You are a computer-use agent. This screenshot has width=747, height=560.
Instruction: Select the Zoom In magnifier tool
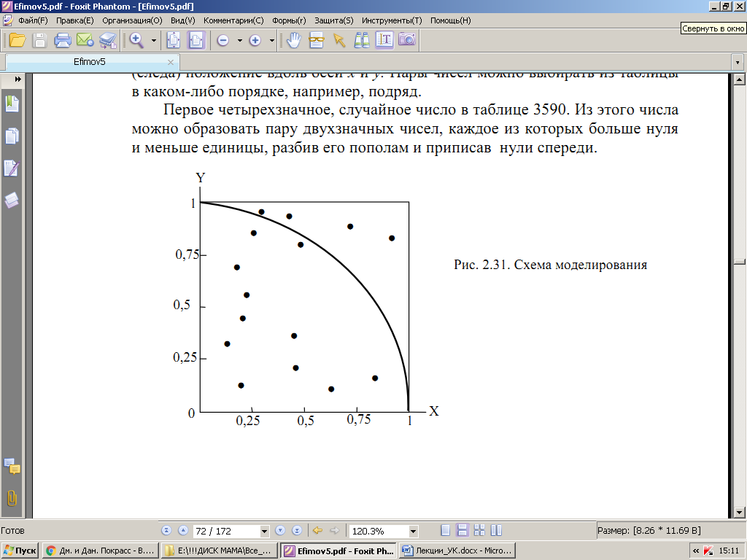pos(136,40)
